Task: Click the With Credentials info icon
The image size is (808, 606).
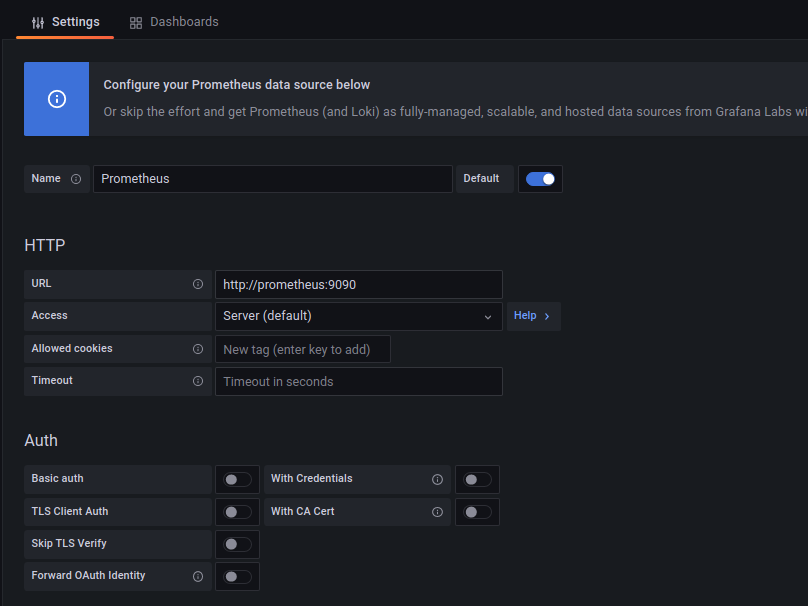Action: pos(437,479)
